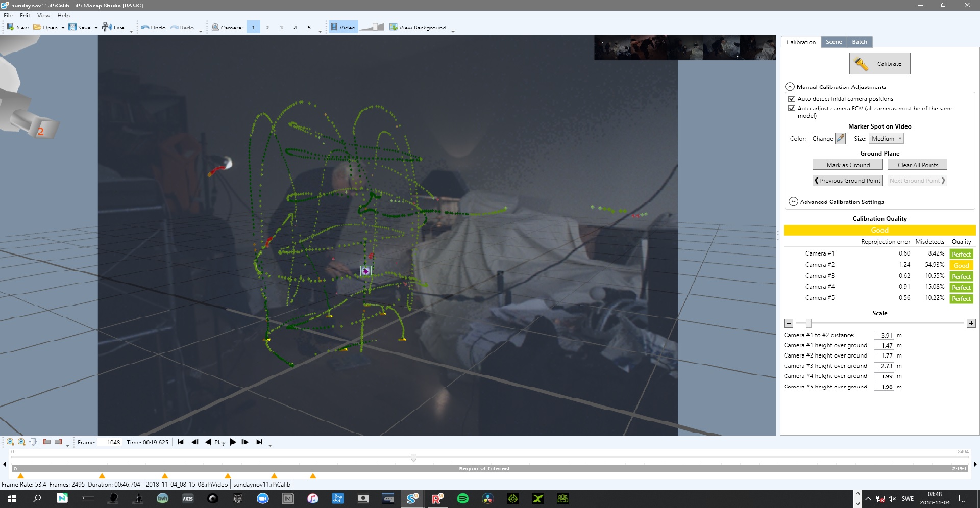This screenshot has height=508, width=980.
Task: Jump to the first frame
Action: 180,442
